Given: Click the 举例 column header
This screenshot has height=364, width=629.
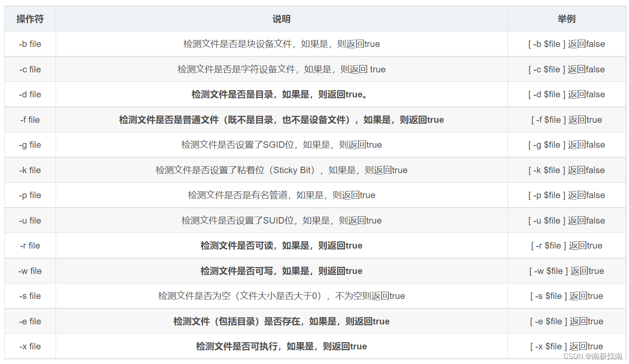Looking at the screenshot, I should click(566, 19).
